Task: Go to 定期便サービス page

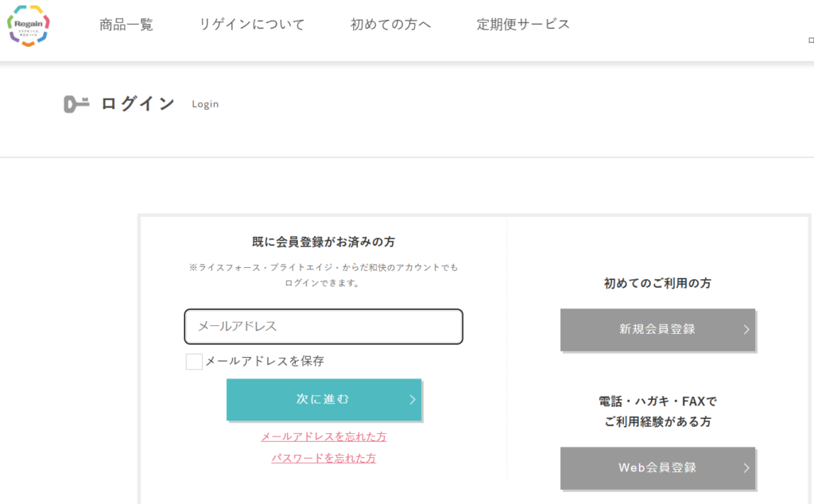Action: click(523, 25)
